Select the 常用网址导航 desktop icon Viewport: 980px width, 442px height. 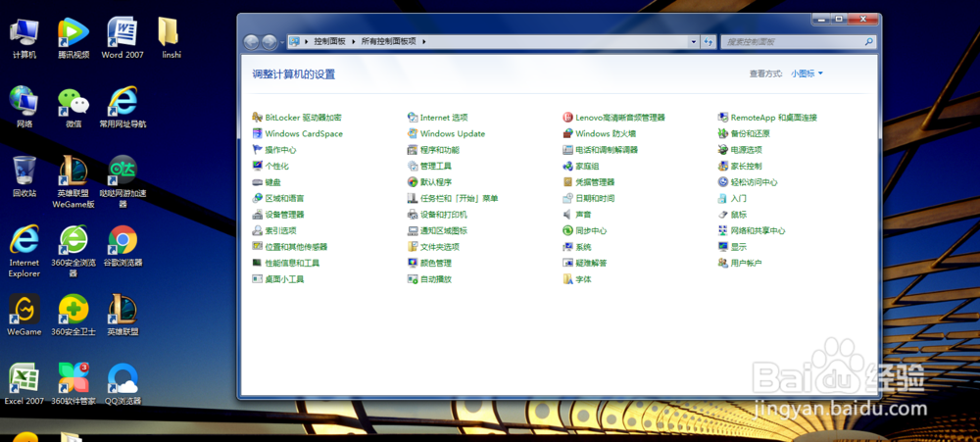tap(122, 107)
